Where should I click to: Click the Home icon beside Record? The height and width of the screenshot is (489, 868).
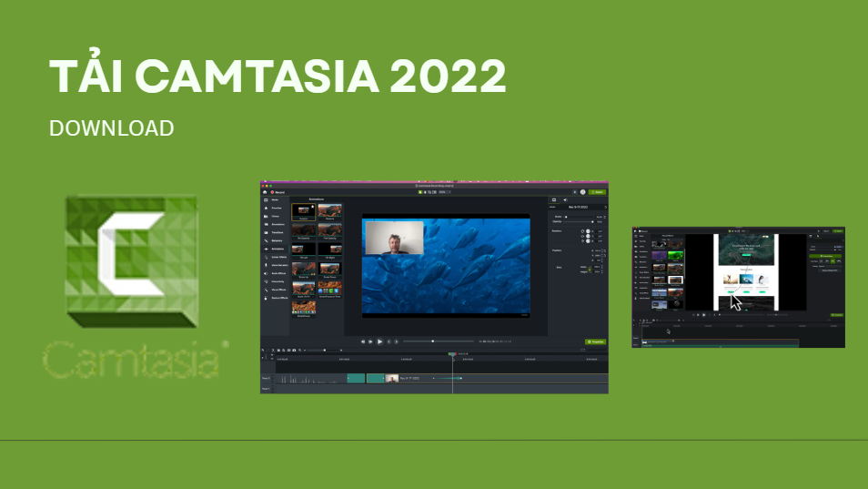[x=265, y=192]
